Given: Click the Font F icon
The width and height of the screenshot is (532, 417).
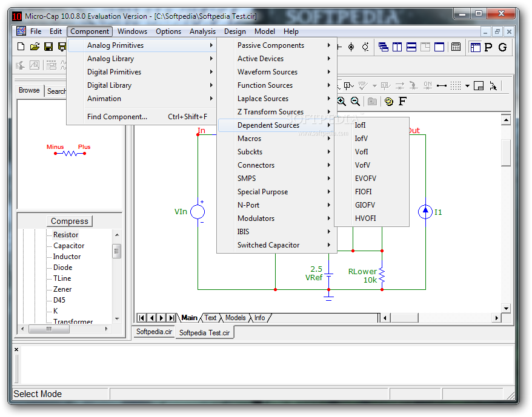Looking at the screenshot, I should [x=402, y=100].
